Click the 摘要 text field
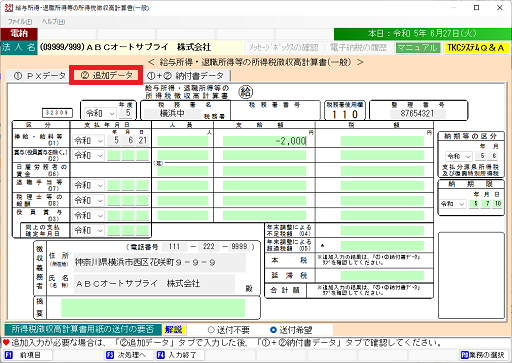Image resolution: width=512 pixels, height=363 pixels. 153,308
